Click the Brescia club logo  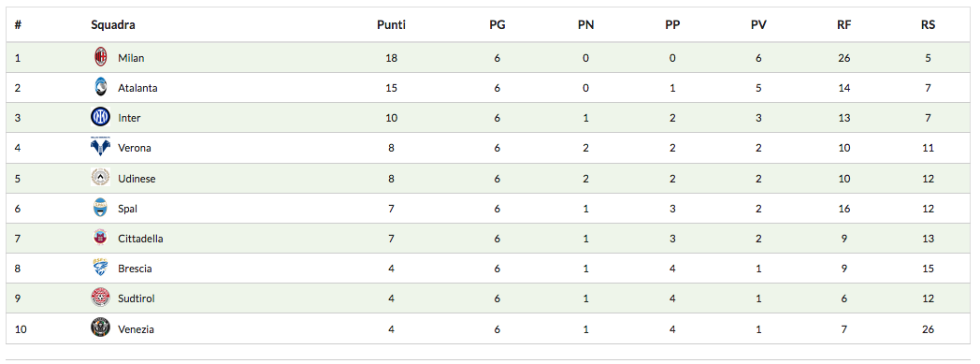coord(100,268)
